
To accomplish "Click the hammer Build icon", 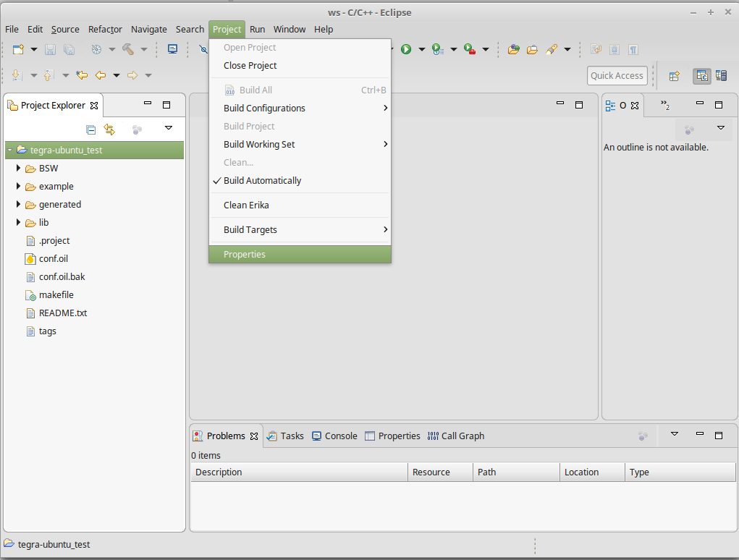I will pos(127,49).
